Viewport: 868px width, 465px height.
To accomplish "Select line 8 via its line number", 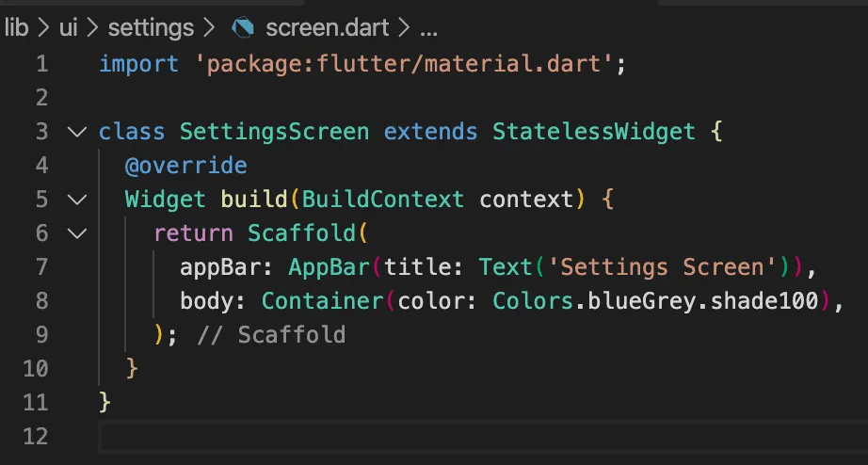I will click(40, 301).
